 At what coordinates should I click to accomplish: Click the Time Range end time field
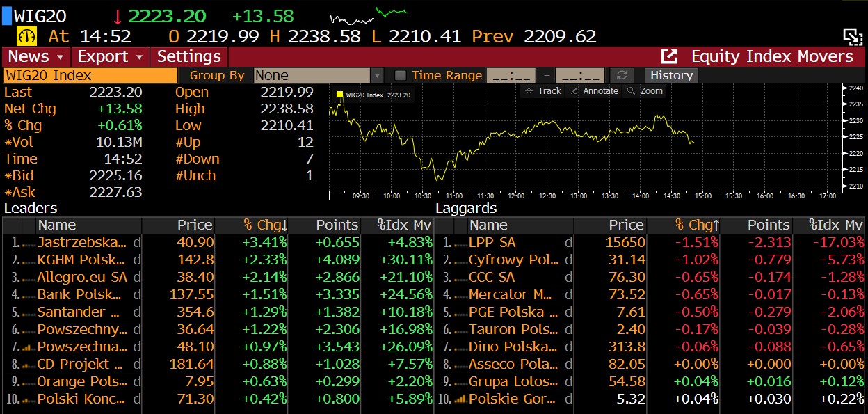[x=580, y=75]
